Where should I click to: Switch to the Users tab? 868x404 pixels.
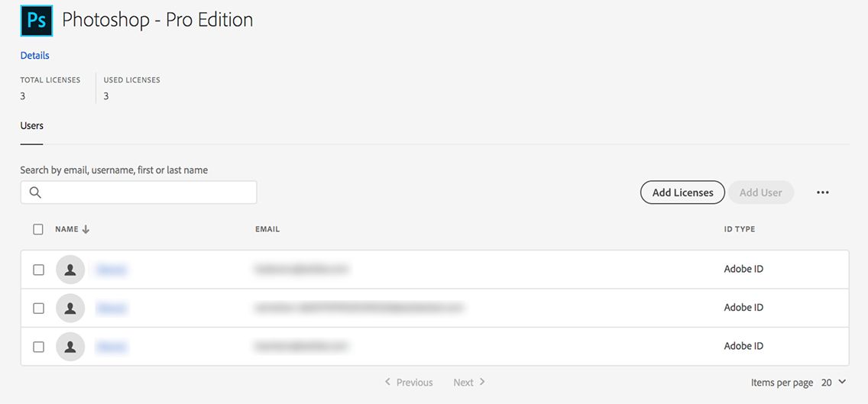click(32, 126)
